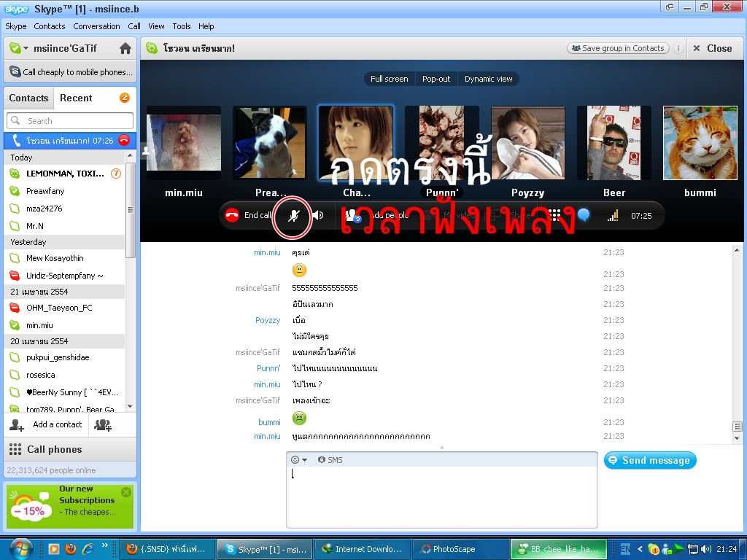
Task: Click the Yesterday group header
Action: point(65,242)
